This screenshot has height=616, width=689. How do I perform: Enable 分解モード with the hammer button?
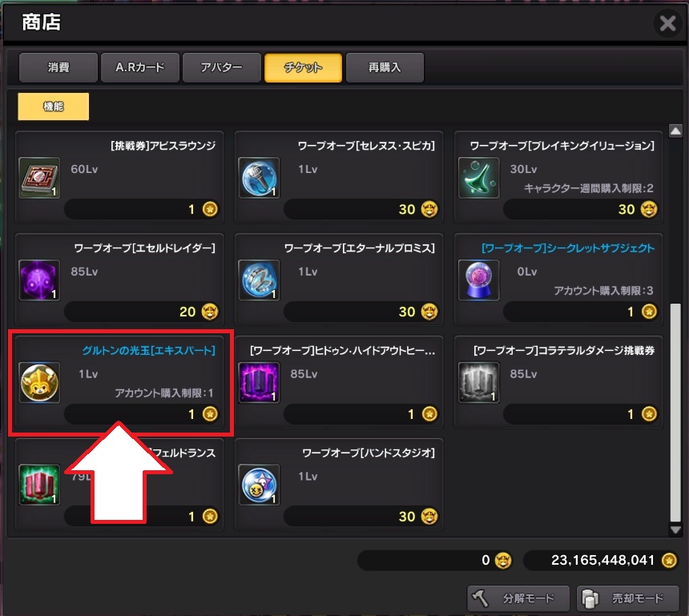coord(518,598)
